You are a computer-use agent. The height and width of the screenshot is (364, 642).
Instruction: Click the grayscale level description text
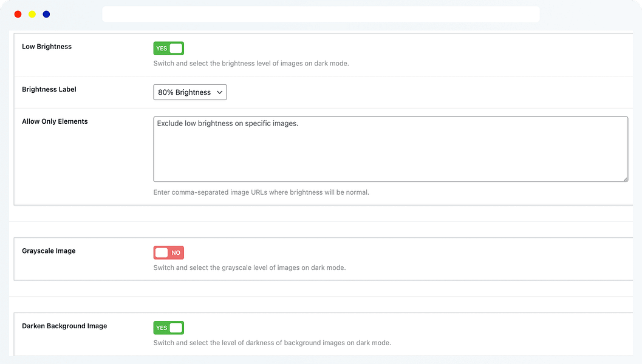click(x=249, y=268)
